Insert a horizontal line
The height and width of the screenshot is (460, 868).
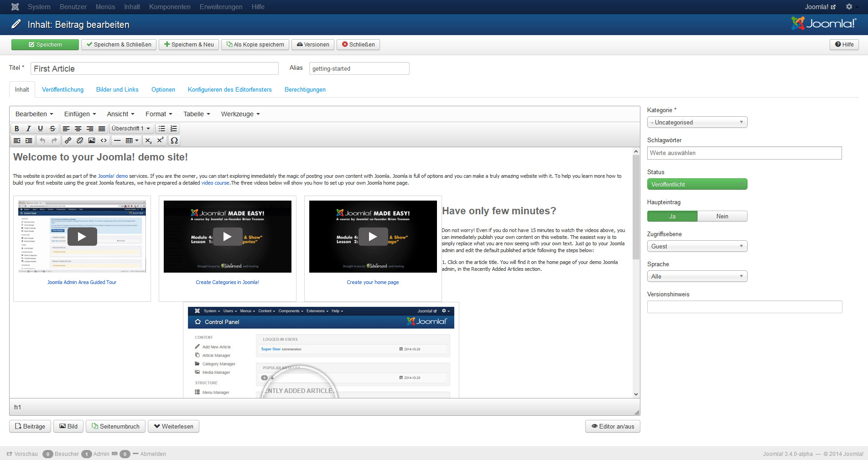(117, 140)
